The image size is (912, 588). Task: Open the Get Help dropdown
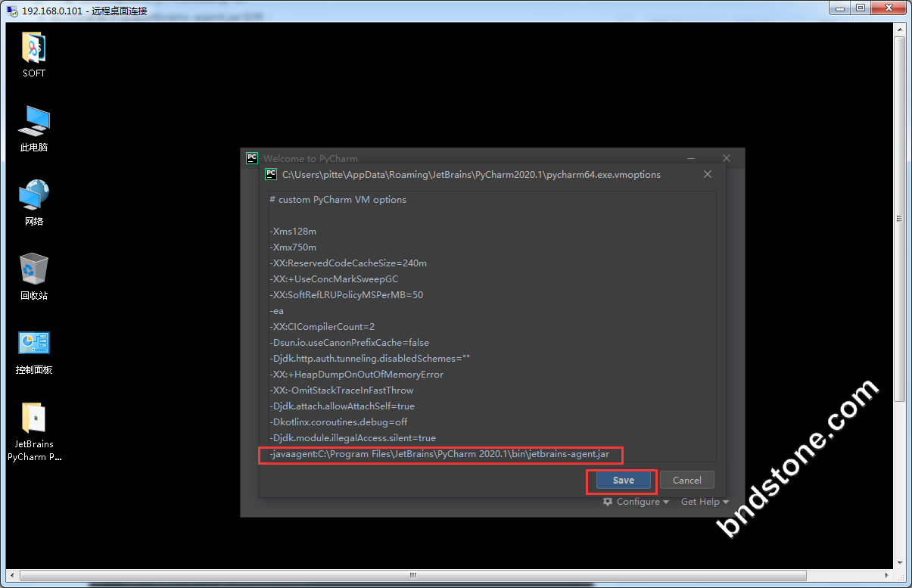point(704,502)
